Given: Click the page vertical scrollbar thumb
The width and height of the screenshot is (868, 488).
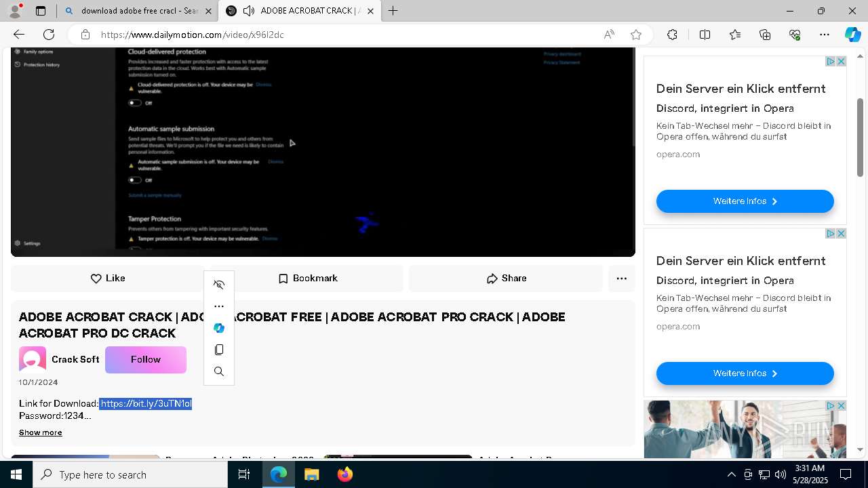Looking at the screenshot, I should [x=860, y=138].
